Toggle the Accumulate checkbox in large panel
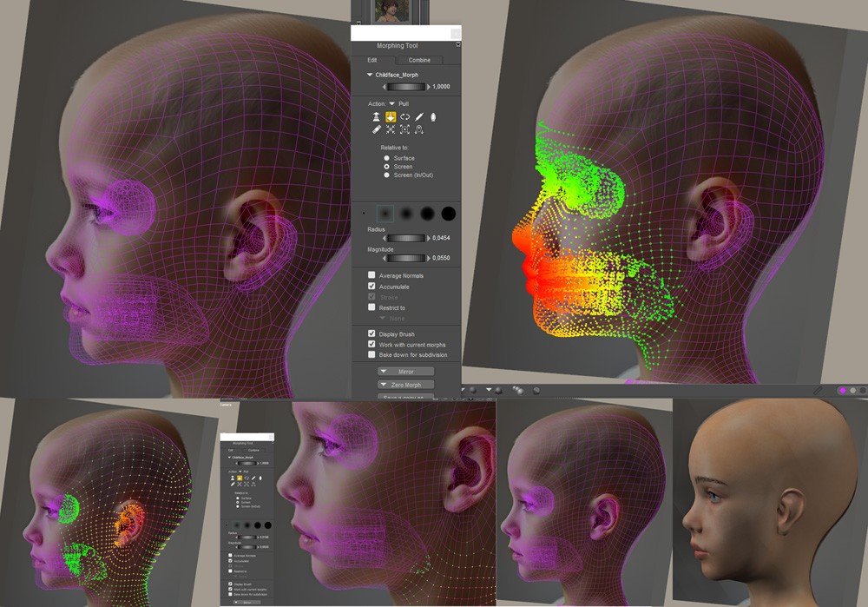The image size is (868, 607). (x=372, y=287)
